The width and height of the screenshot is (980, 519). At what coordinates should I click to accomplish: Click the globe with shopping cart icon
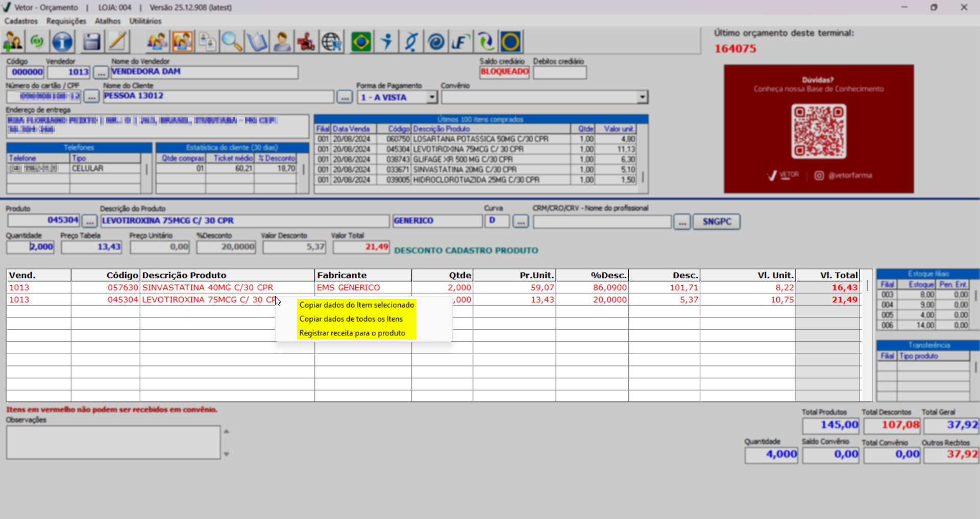tap(332, 42)
